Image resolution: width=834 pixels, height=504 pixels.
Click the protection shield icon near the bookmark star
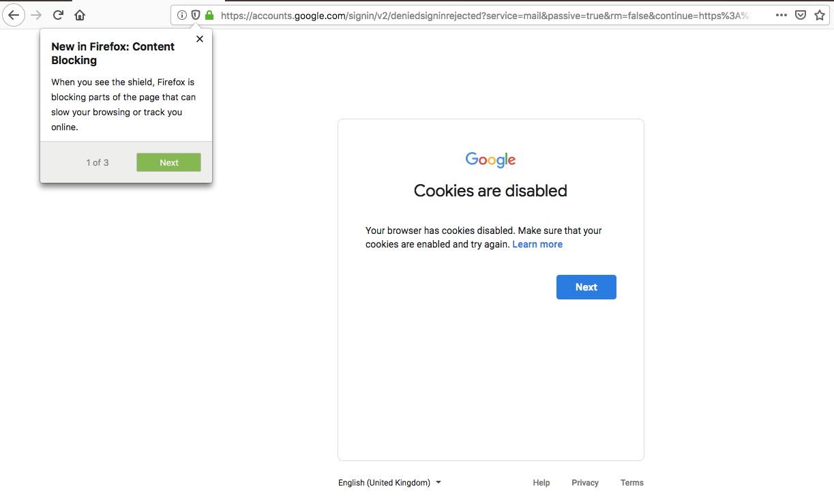click(800, 15)
